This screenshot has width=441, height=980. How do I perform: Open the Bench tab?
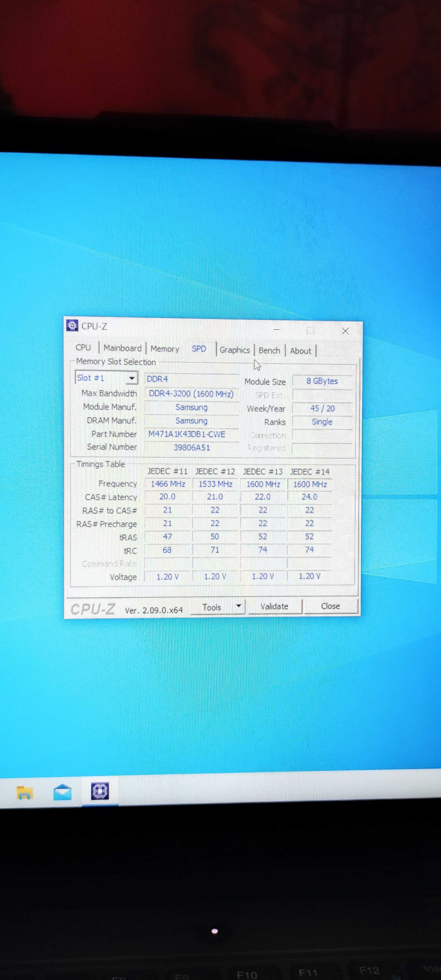pos(269,350)
